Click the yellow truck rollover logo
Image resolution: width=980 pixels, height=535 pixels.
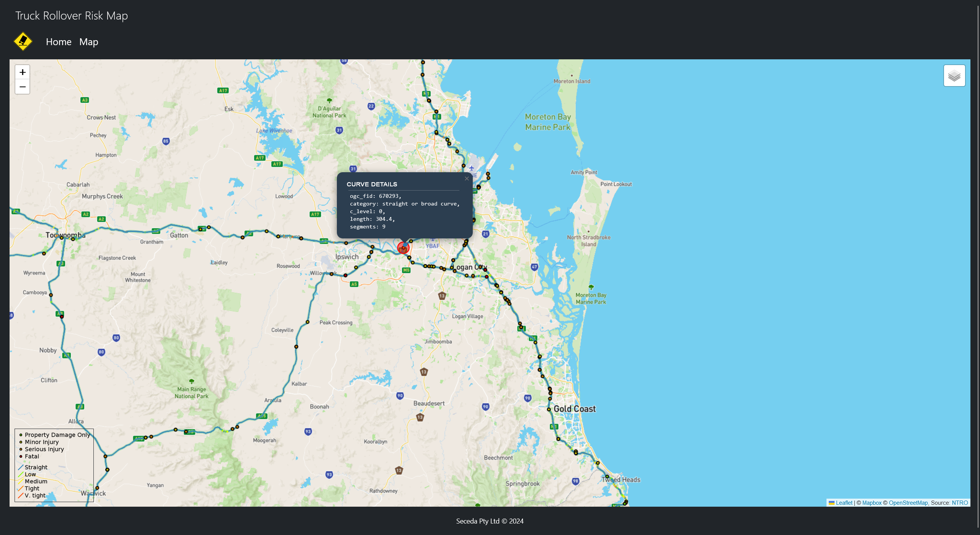[23, 41]
